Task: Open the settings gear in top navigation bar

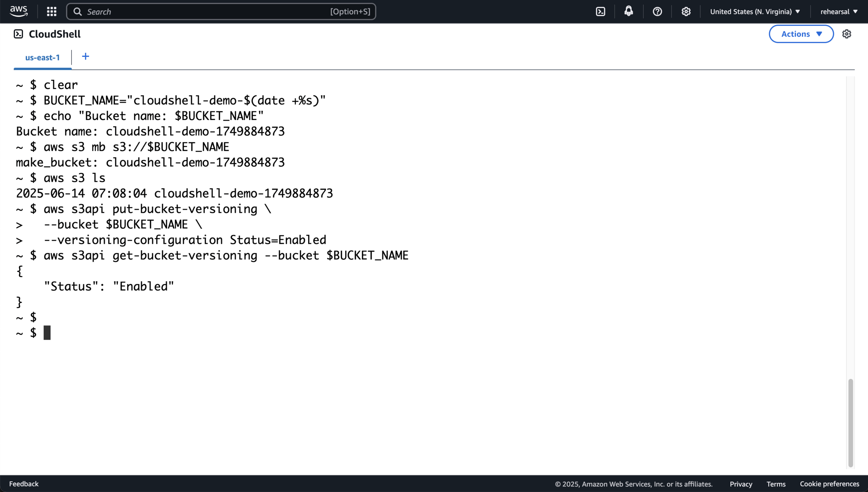Action: pyautogui.click(x=686, y=12)
